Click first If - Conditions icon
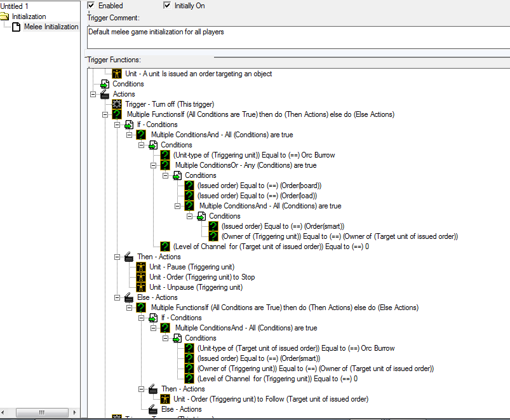510x420 pixels. click(129, 125)
